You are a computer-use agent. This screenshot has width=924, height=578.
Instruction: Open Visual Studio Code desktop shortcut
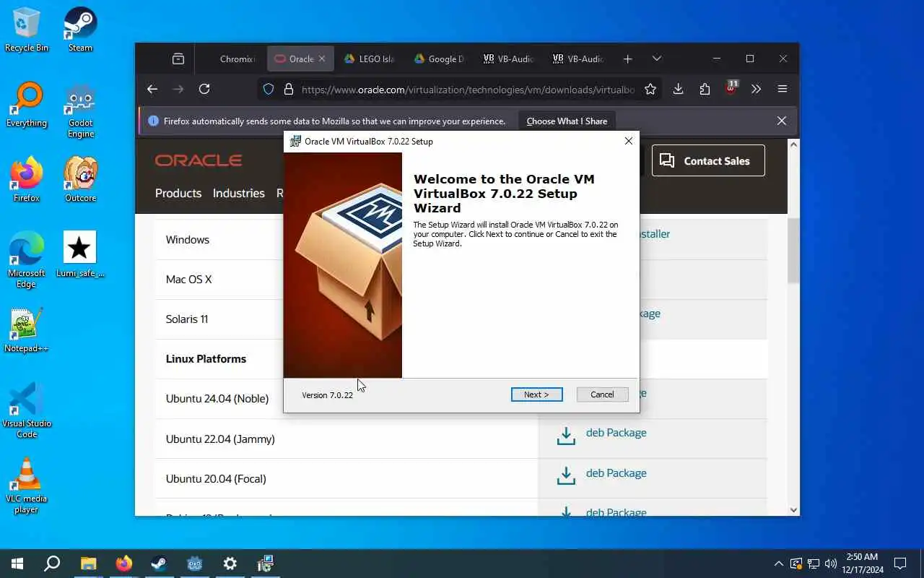coord(27,410)
